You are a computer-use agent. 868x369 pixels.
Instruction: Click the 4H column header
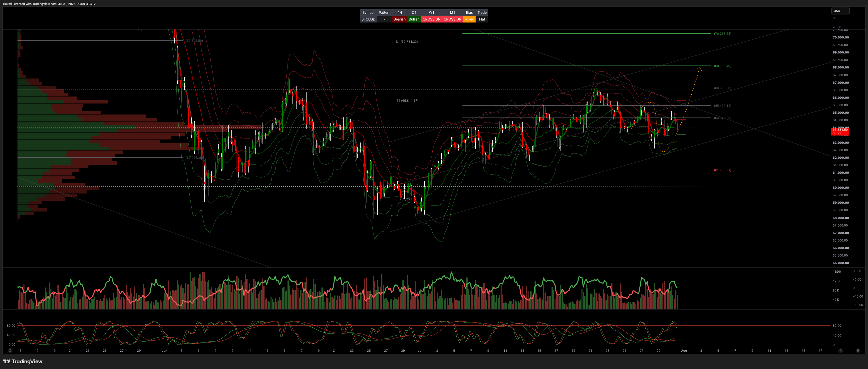click(400, 12)
